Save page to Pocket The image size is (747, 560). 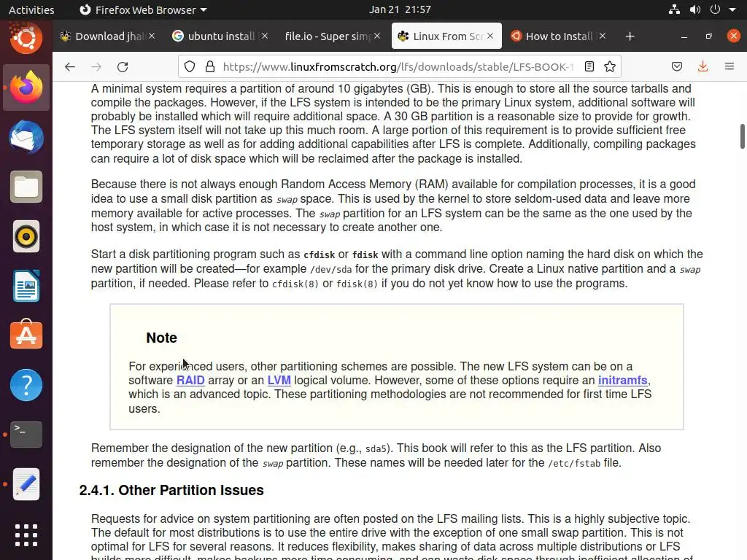[x=676, y=66]
